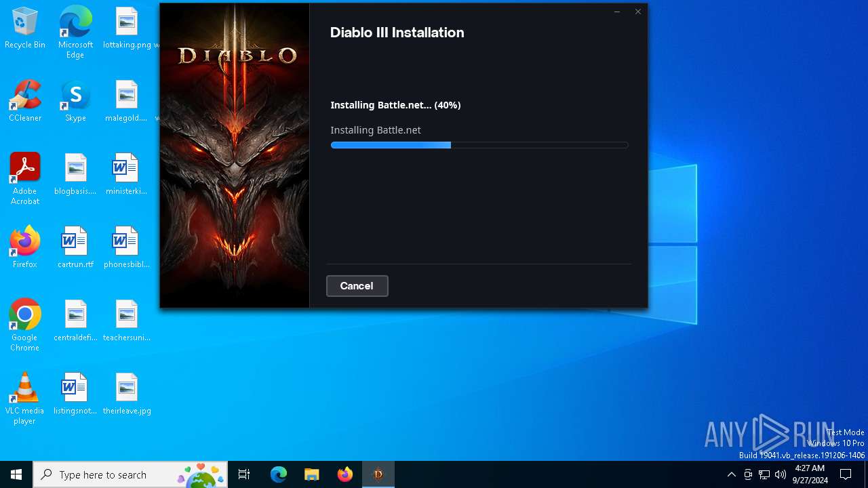The height and width of the screenshot is (488, 868).
Task: Open the taskbar clock and calendar
Action: 810,474
